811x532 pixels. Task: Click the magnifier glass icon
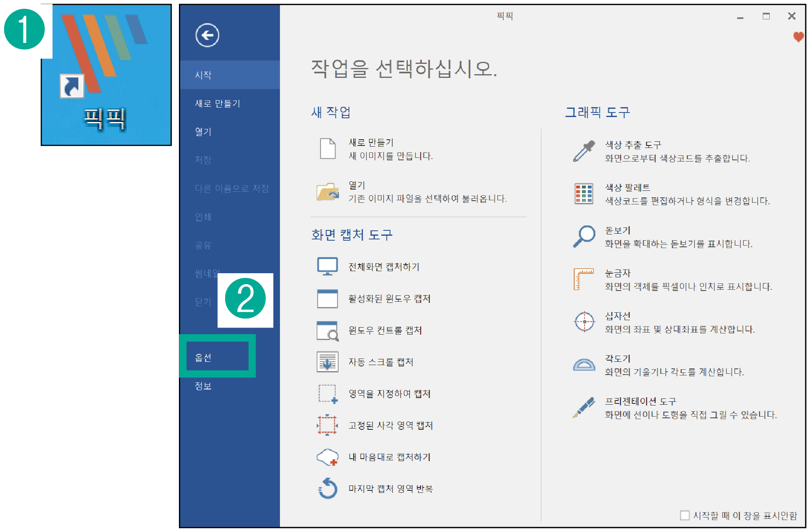pos(584,237)
